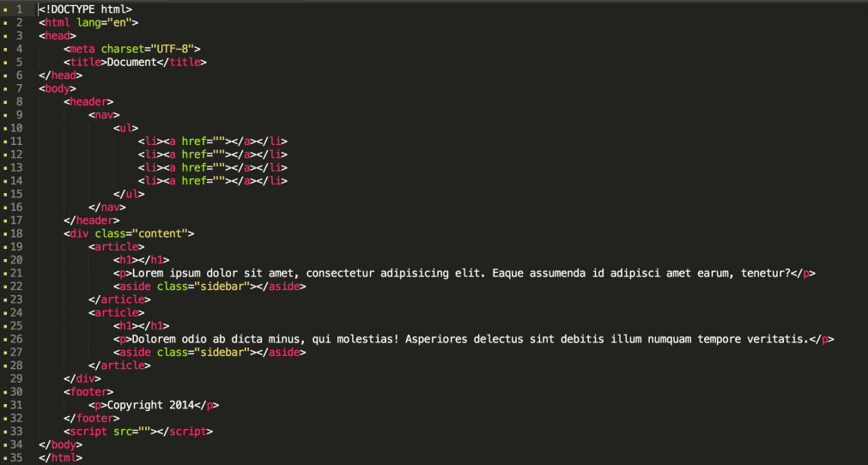The image size is (868, 465).
Task: Click the opening ul tag on line 10
Action: click(125, 129)
